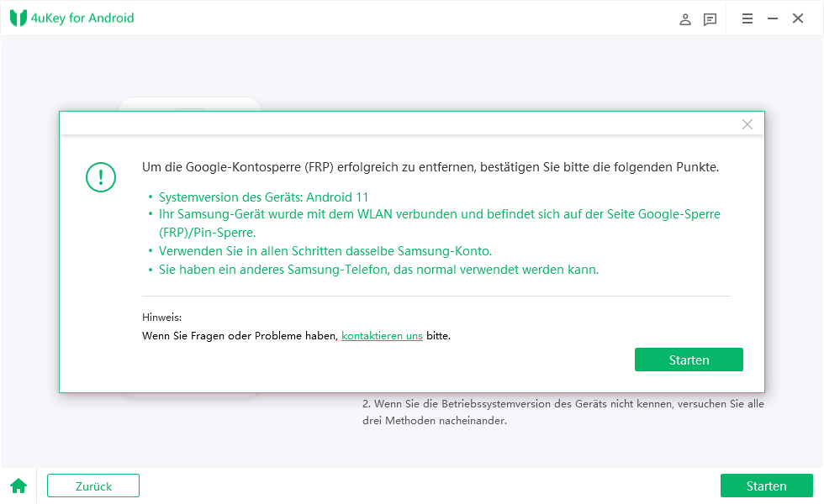Click the 'Hinweis:' label
The height and width of the screenshot is (504, 824).
pos(162,318)
